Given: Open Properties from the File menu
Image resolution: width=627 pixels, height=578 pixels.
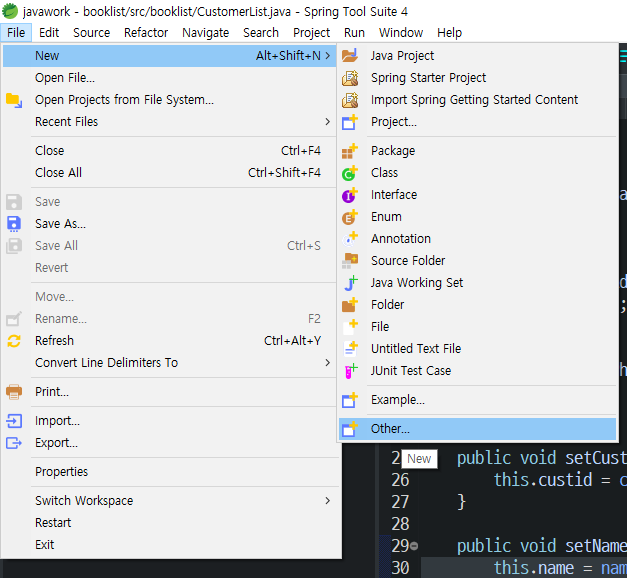Looking at the screenshot, I should click(x=169, y=472).
